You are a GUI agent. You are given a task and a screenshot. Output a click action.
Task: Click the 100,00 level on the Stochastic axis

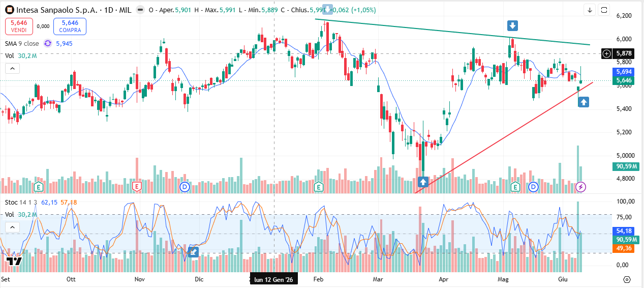(x=625, y=201)
